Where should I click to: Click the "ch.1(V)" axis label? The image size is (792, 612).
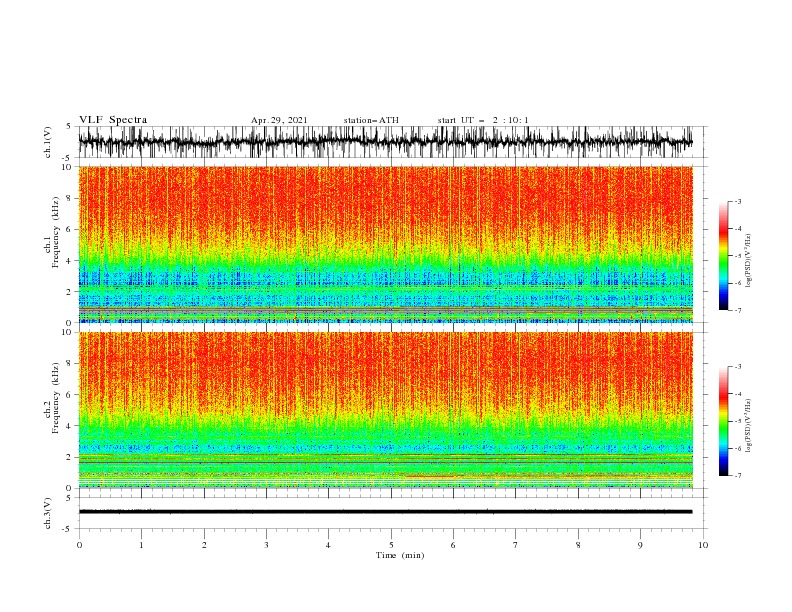click(x=48, y=142)
